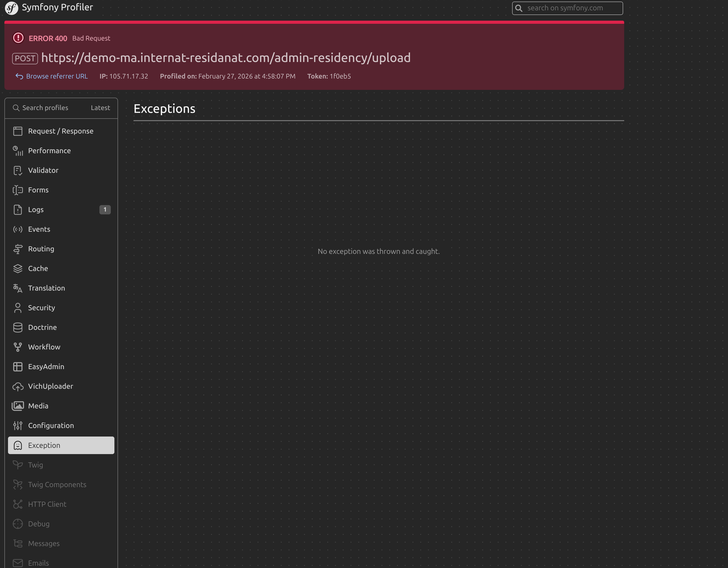This screenshot has width=728, height=568.
Task: Go to the Configuration panel
Action: (51, 425)
